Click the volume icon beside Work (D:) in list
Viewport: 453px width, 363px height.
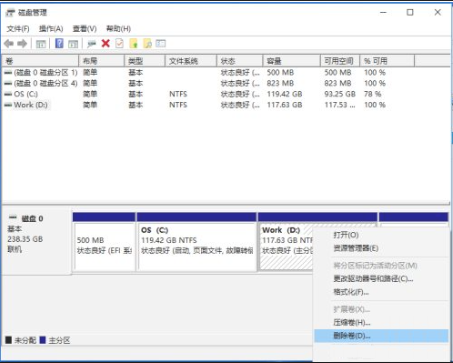(x=8, y=105)
